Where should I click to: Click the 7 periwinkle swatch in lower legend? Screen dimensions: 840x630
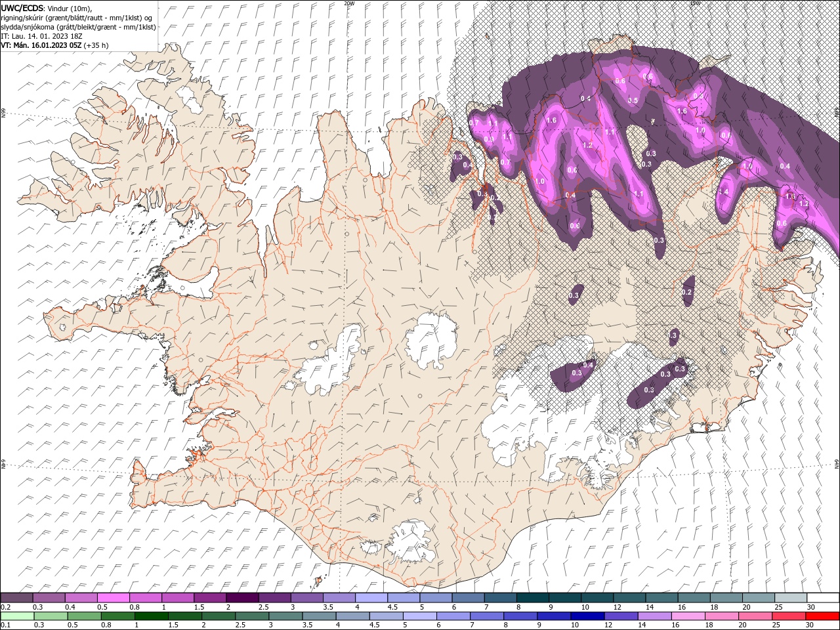coord(487,616)
